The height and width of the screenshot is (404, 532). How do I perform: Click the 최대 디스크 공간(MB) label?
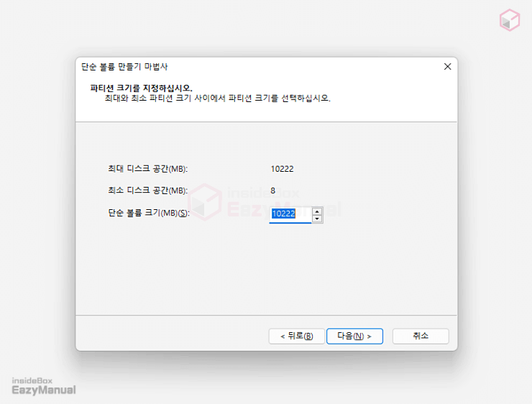pos(147,169)
